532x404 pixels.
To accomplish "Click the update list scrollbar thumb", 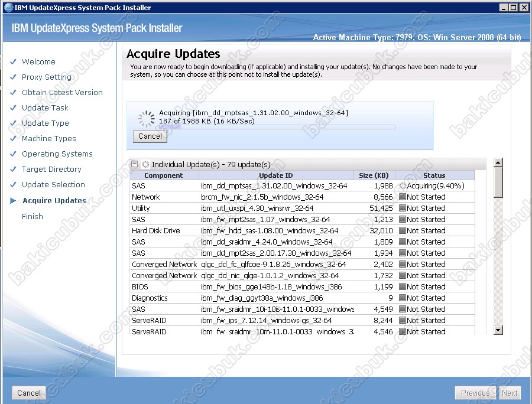I will coord(498,182).
